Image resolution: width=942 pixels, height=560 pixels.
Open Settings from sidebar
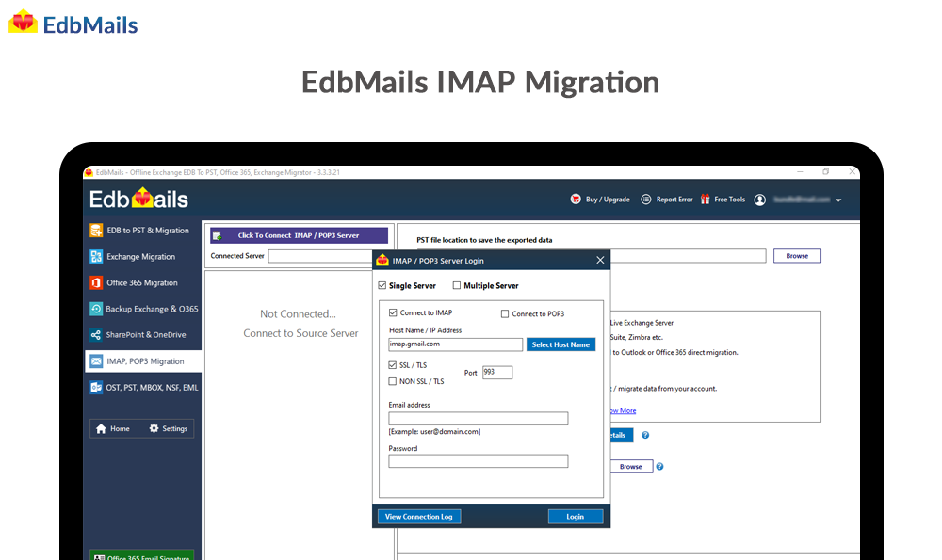(169, 428)
